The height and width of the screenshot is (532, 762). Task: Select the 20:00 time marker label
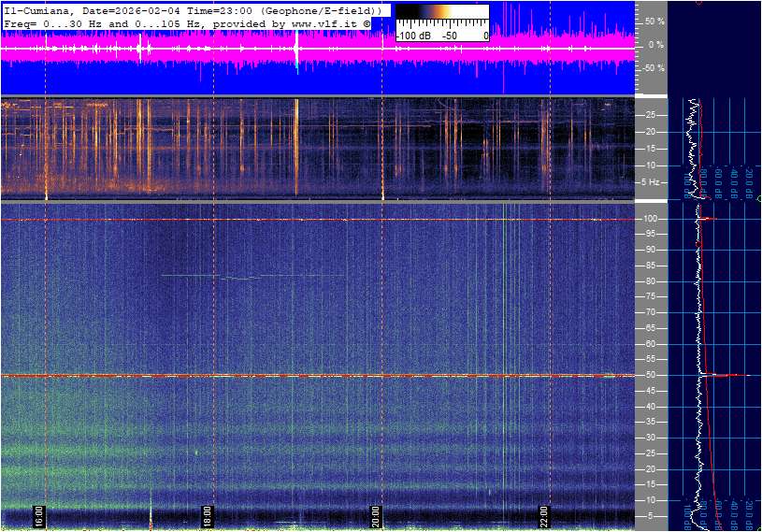[x=376, y=516]
